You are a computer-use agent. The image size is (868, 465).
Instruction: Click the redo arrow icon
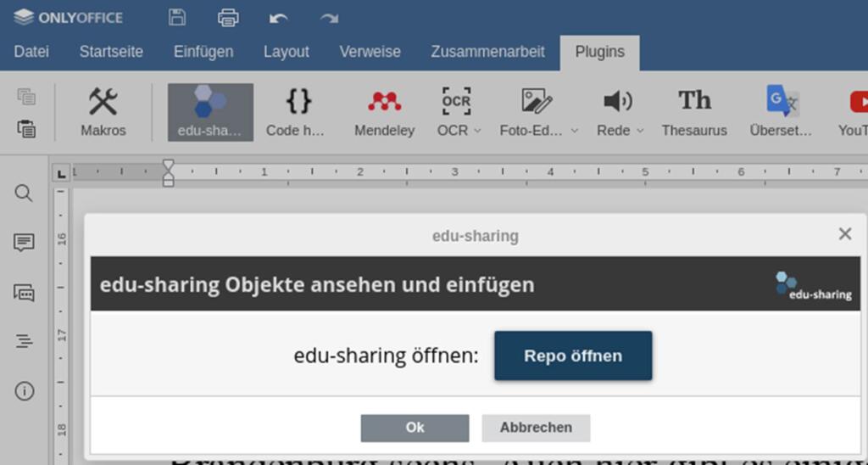click(329, 19)
